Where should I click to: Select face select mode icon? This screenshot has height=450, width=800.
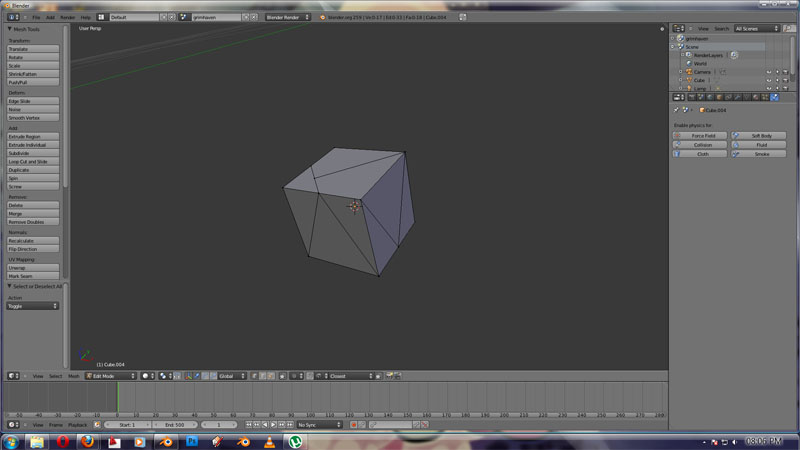click(270, 376)
